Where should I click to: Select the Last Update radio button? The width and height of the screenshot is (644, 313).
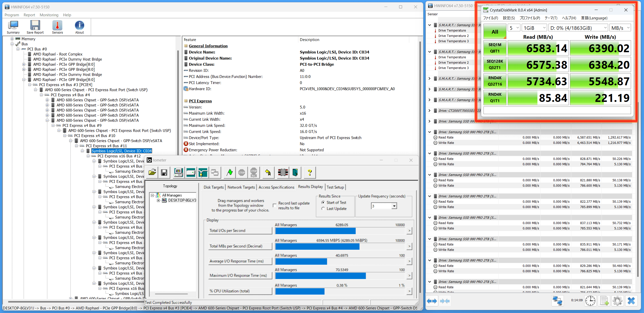(x=323, y=209)
